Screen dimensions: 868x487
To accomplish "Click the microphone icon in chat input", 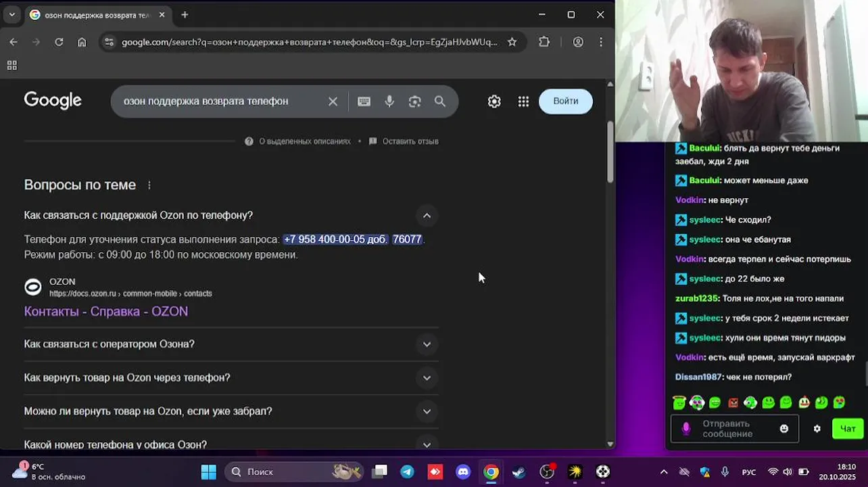I will pyautogui.click(x=686, y=429).
